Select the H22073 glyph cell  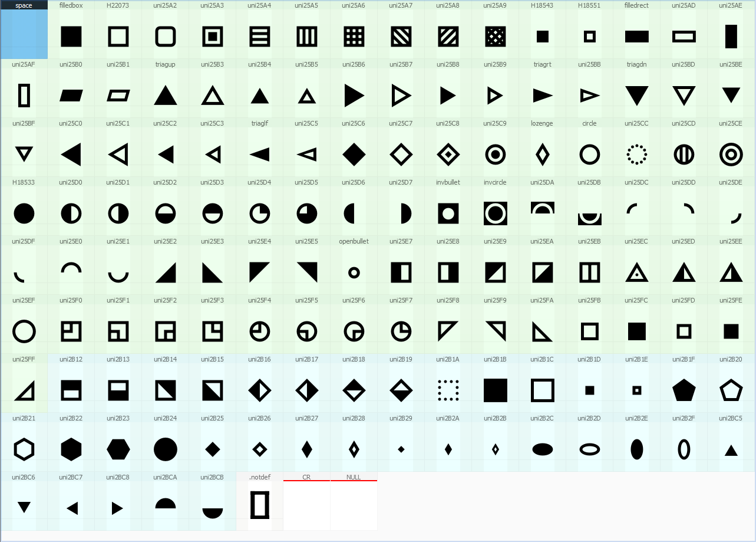pyautogui.click(x=118, y=36)
